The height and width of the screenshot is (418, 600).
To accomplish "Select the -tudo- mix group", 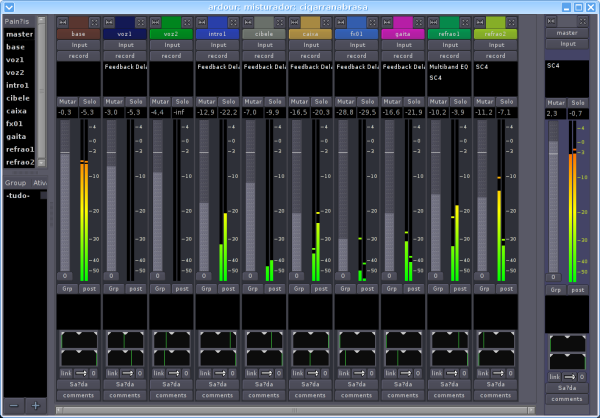I will coord(18,196).
